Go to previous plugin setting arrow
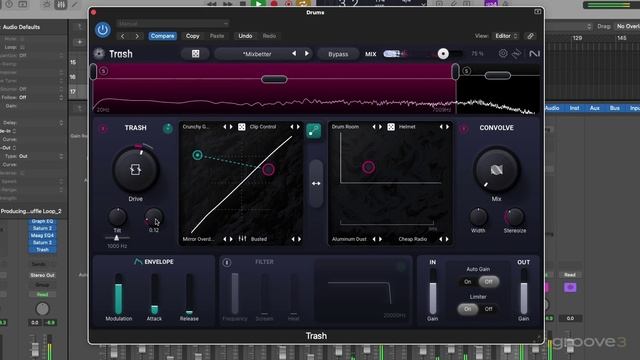Image resolution: width=640 pixels, height=360 pixels. [122, 36]
